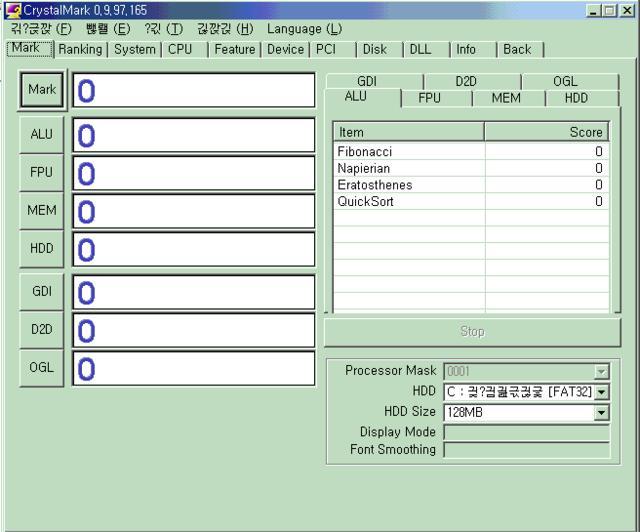
Task: Open the menu labeled (T)
Action: coord(163,29)
